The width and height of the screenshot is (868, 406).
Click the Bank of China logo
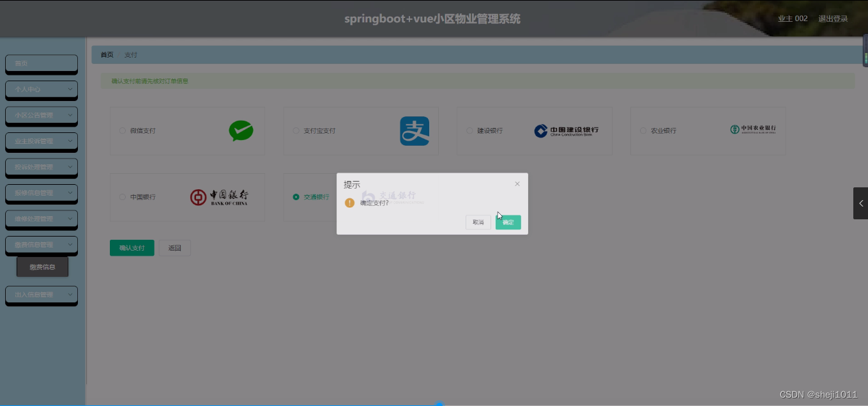(x=220, y=197)
